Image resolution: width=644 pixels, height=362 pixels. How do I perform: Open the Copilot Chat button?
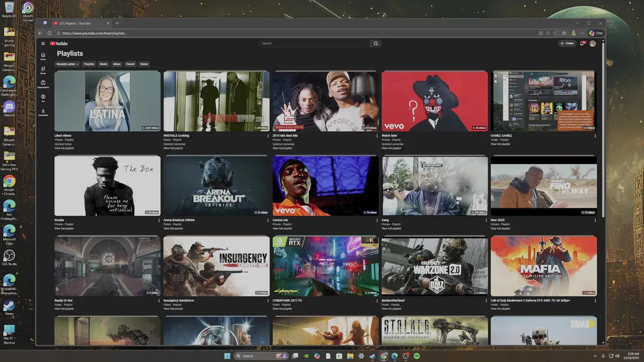(596, 33)
